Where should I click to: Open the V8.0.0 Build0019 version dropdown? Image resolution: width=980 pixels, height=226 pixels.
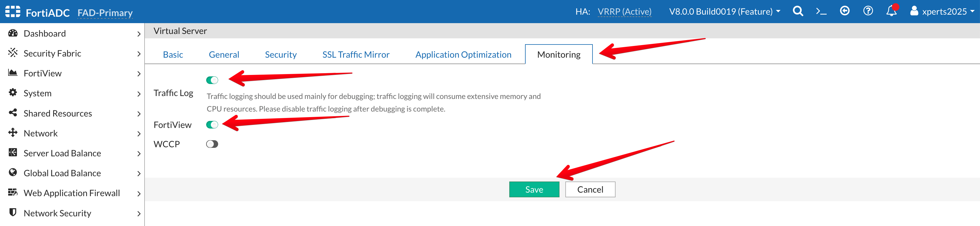tap(724, 12)
